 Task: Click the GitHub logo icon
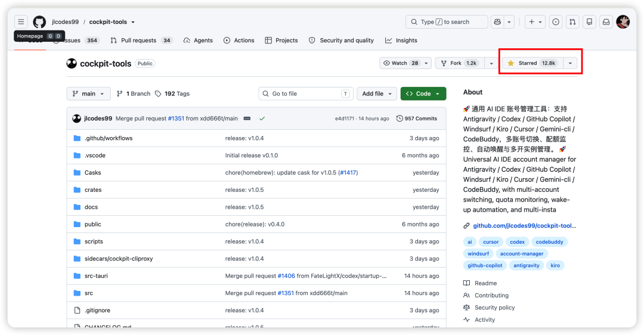pyautogui.click(x=39, y=22)
